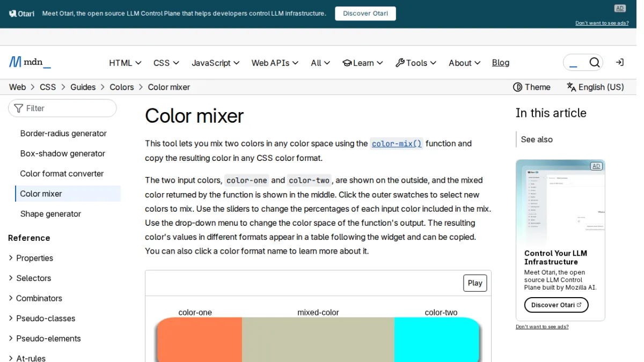Open the Learn menu

[x=363, y=63]
